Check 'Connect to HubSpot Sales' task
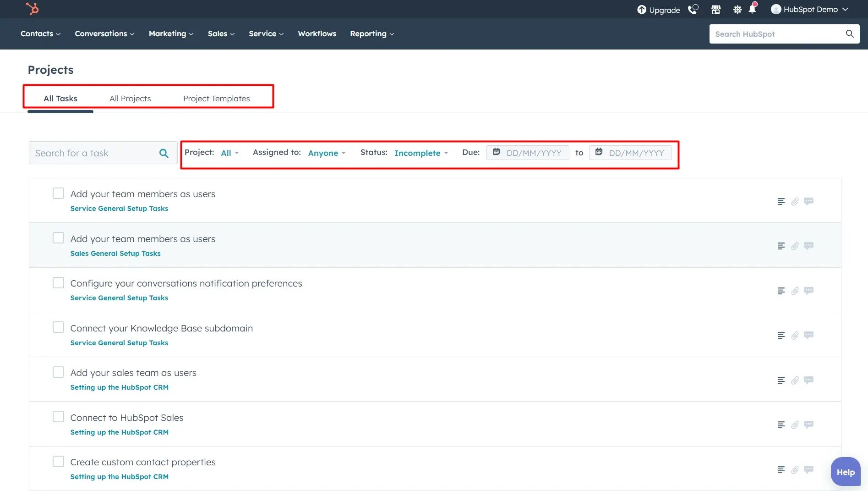The height and width of the screenshot is (491, 868). coord(58,416)
